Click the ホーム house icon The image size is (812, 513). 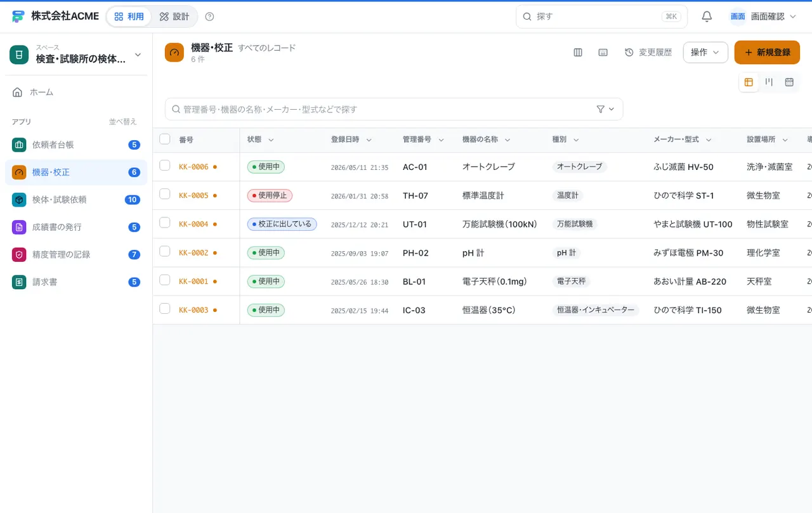point(17,92)
